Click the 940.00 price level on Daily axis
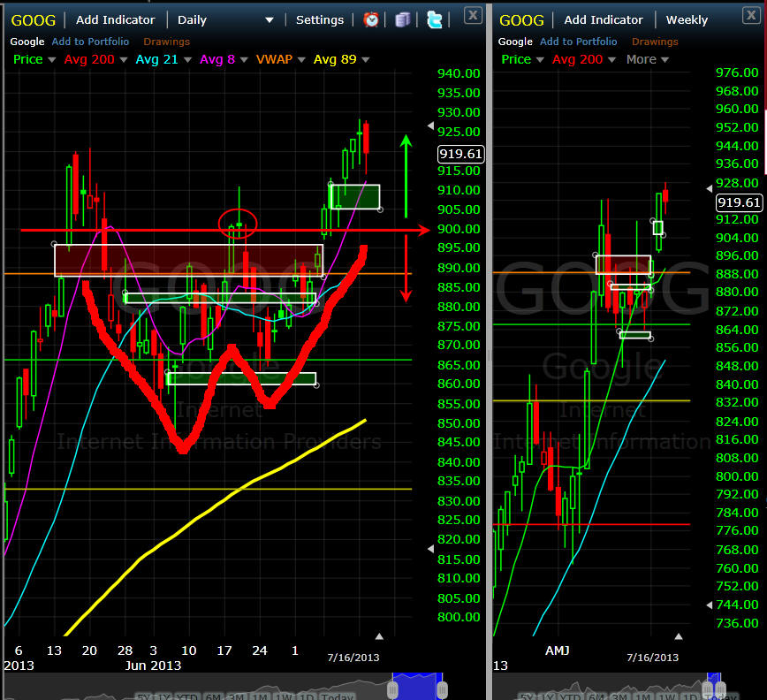 [459, 73]
